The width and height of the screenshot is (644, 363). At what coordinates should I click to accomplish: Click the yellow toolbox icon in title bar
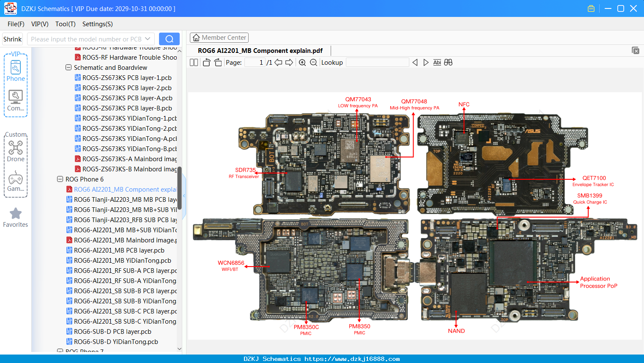pos(591,8)
